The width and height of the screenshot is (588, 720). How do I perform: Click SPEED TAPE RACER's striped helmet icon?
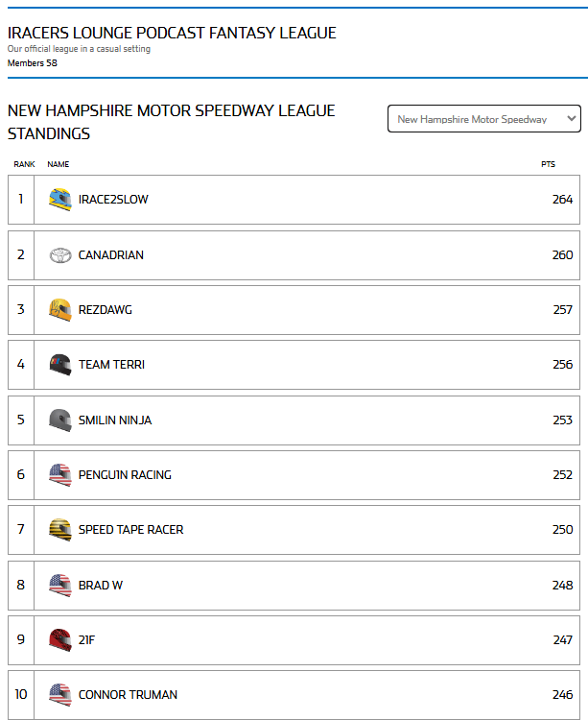point(60,529)
